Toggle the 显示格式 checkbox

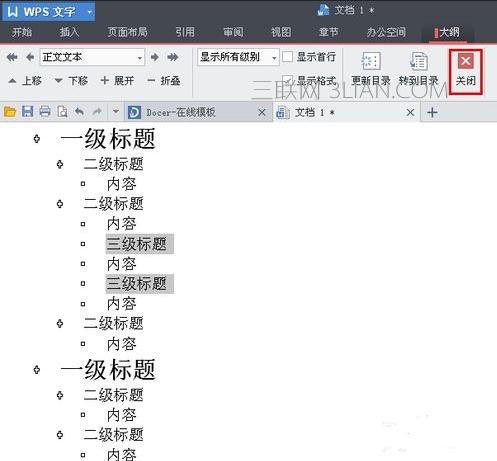tap(287, 80)
